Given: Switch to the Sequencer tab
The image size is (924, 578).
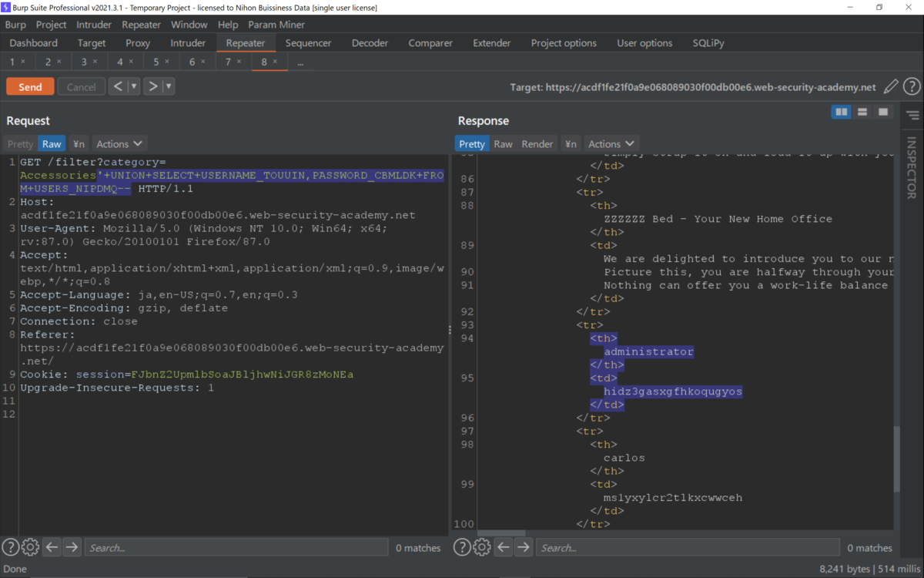Looking at the screenshot, I should (x=308, y=43).
